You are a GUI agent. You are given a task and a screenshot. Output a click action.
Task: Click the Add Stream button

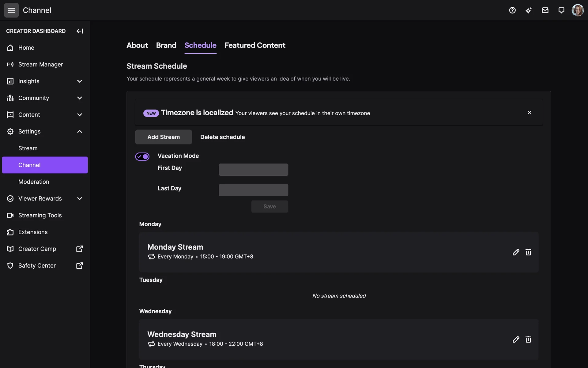coord(164,137)
